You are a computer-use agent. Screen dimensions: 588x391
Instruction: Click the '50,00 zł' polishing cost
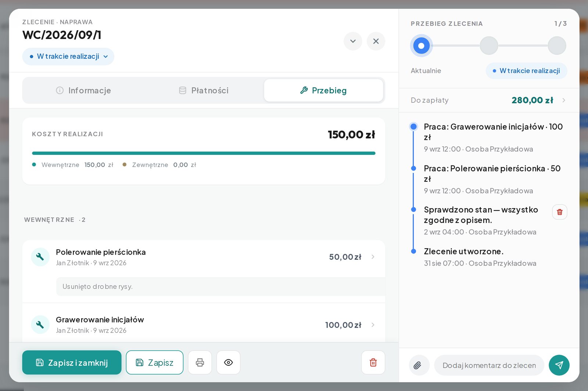tap(345, 257)
